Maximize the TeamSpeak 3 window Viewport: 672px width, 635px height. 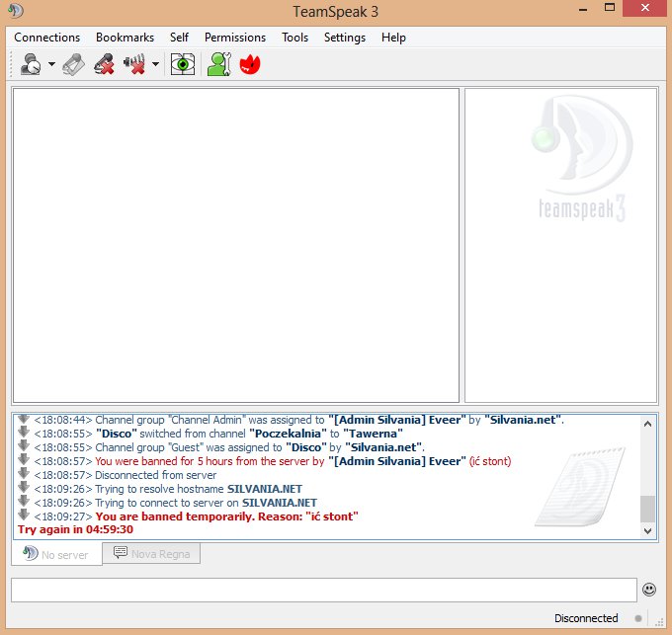point(610,8)
